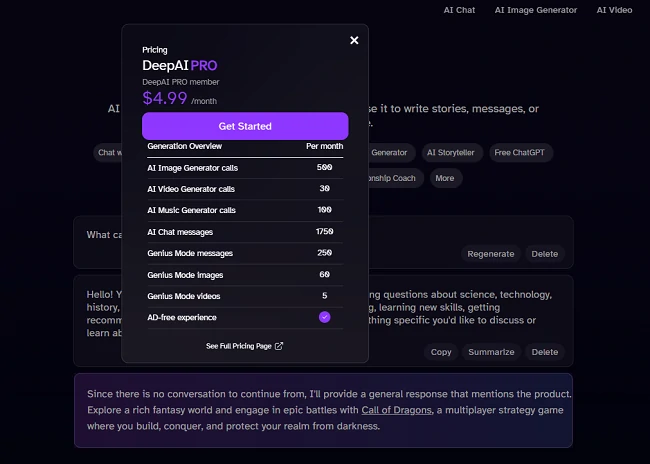Delete the 'What ca...' user message
The height and width of the screenshot is (464, 650).
(x=545, y=254)
